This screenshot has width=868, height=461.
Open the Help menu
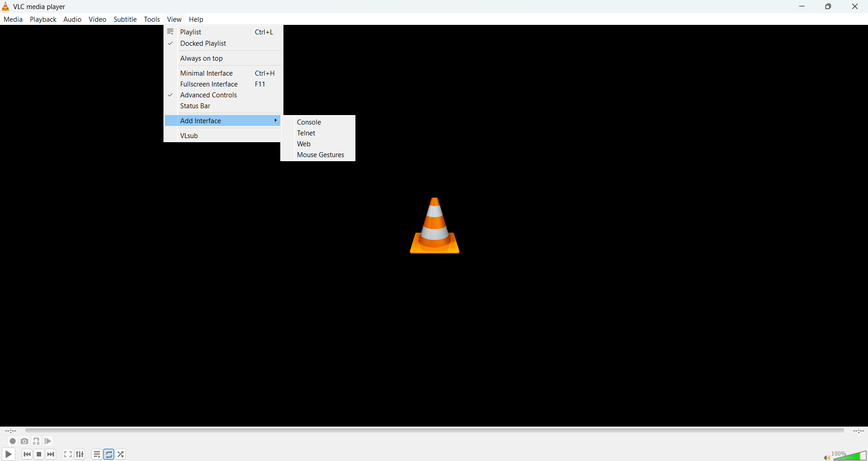tap(196, 19)
